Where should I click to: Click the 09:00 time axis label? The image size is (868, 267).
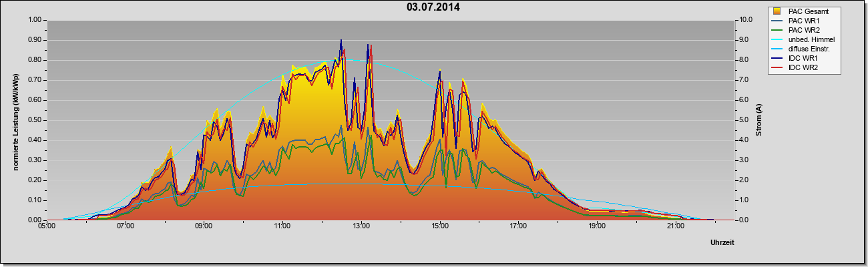coord(204,227)
